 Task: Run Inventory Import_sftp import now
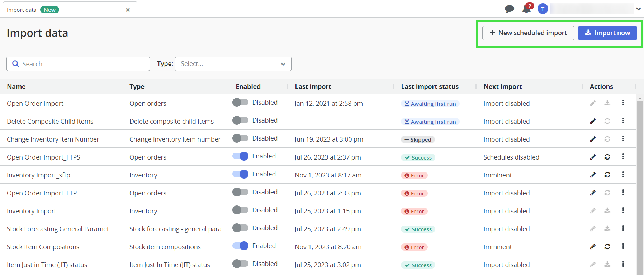click(607, 175)
